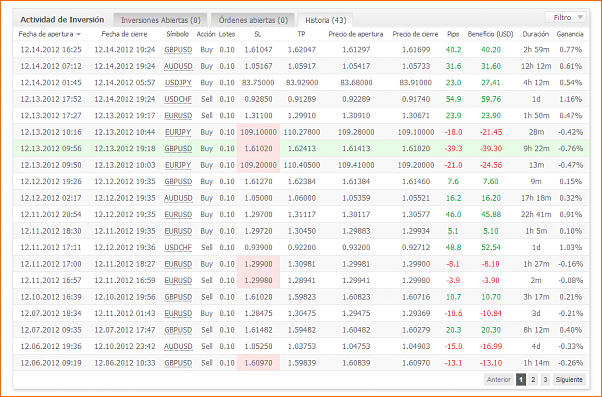This screenshot has height=397, width=602.
Task: Switch to Órdenes abiertas (0) tab
Action: (253, 20)
